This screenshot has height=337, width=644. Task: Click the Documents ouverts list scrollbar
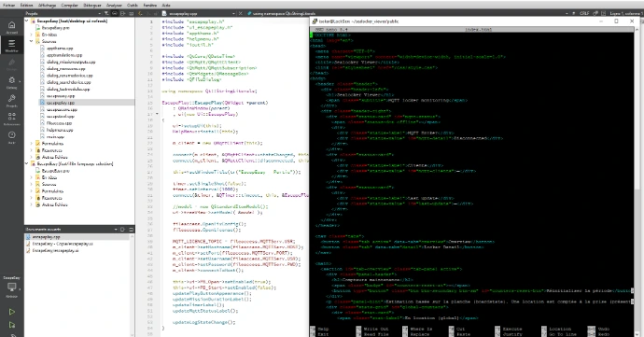[132, 286]
